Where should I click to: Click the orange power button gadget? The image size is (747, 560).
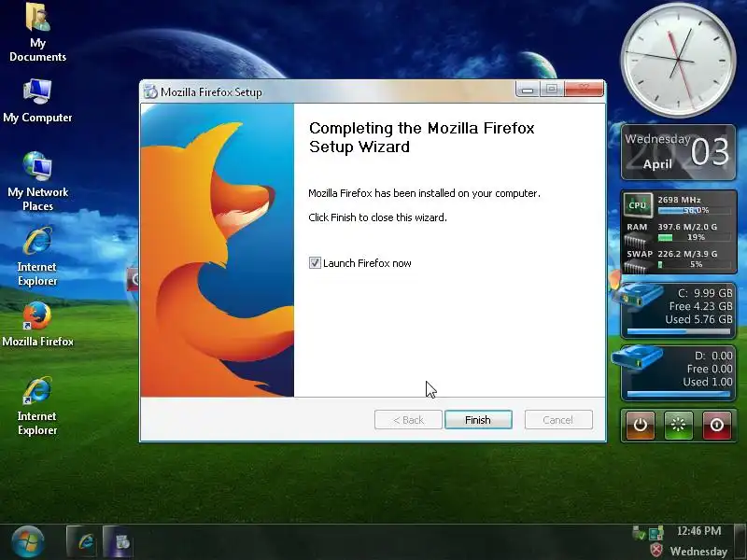(x=641, y=426)
